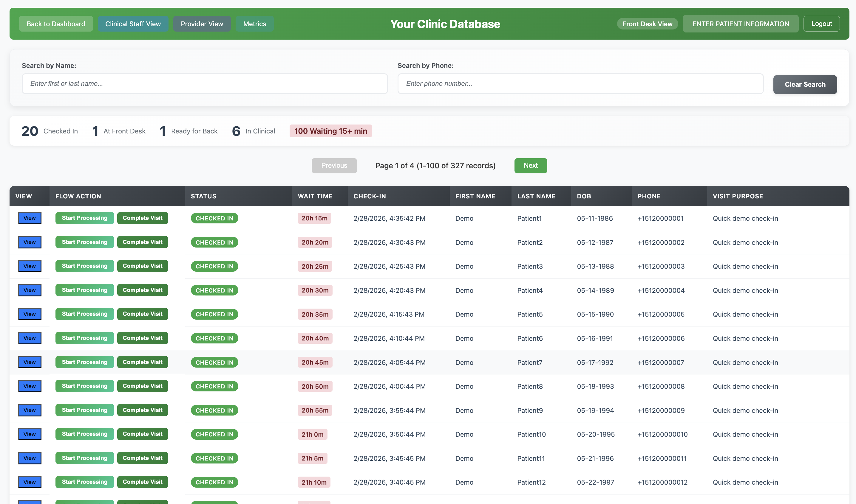
Task: Switch to the Clinical Staff View
Action: [x=133, y=24]
